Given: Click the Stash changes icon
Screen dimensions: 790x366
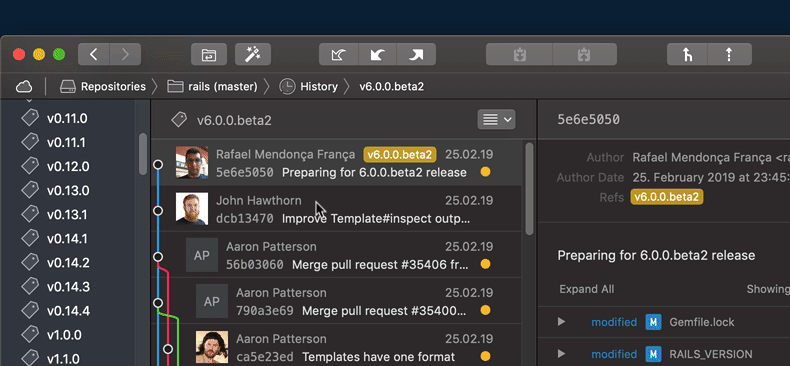Looking at the screenshot, I should pyautogui.click(x=519, y=54).
